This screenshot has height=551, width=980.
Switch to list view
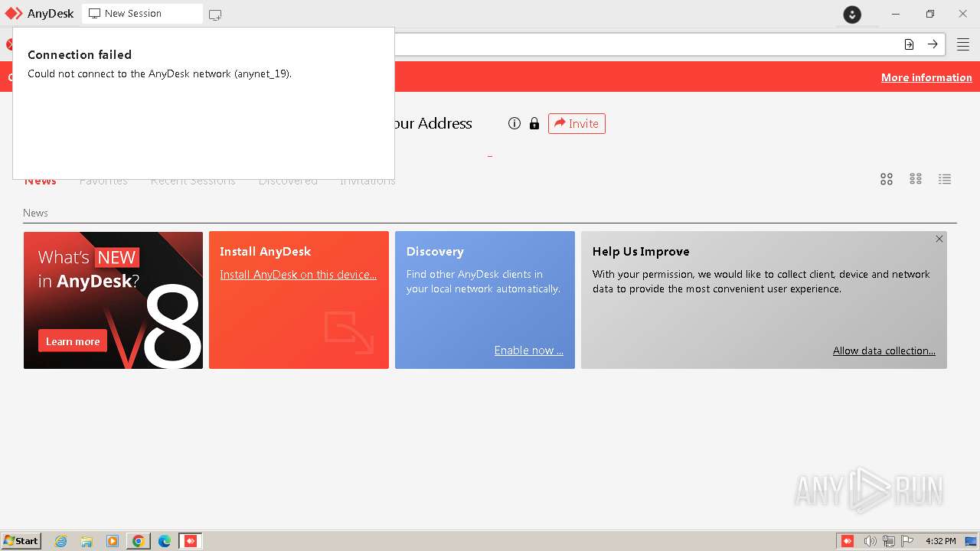(x=945, y=179)
